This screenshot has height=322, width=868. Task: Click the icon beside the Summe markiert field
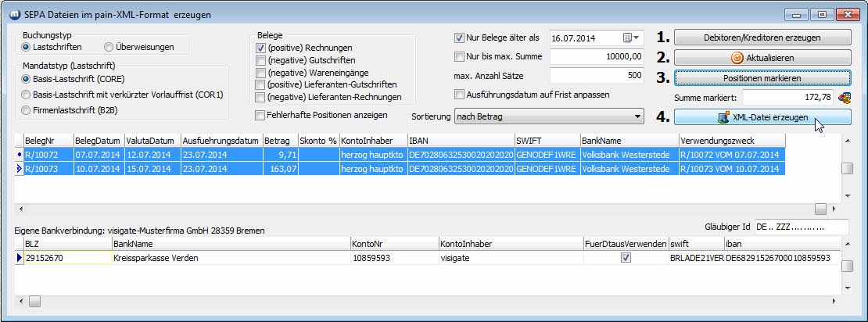(844, 97)
